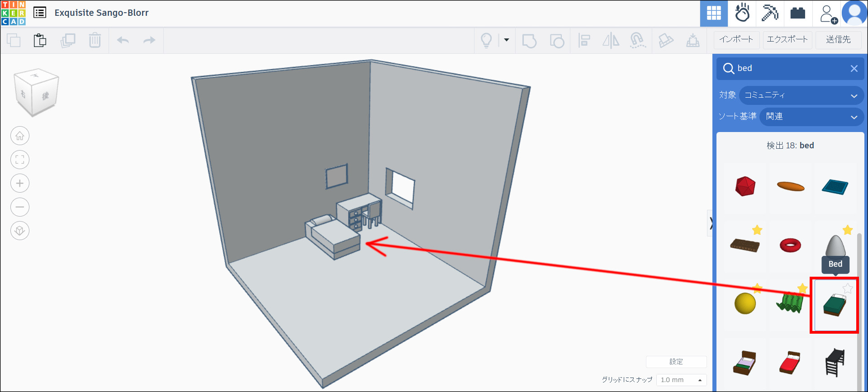Click the 設定 settings button
This screenshot has height=392, width=868.
[676, 362]
